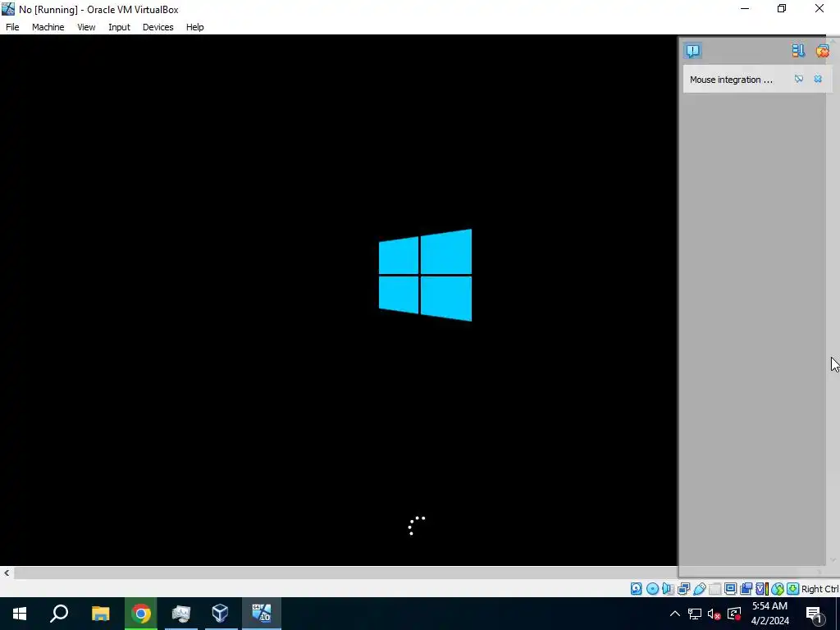Open the View menu
Viewport: 840px width, 630px height.
[x=85, y=27]
